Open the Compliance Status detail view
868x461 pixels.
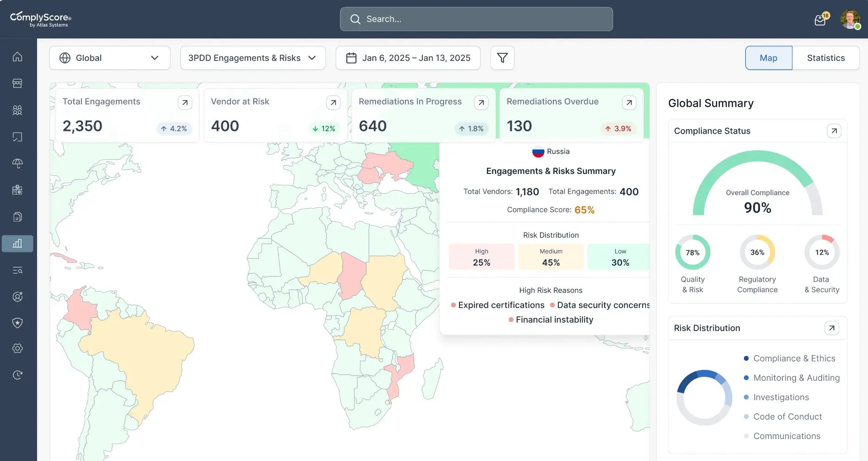834,131
